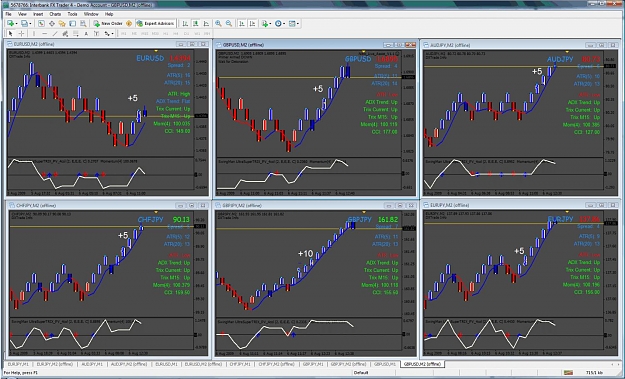The width and height of the screenshot is (625, 379).
Task: Open a new chart via toolbar icon
Action: (x=10, y=24)
